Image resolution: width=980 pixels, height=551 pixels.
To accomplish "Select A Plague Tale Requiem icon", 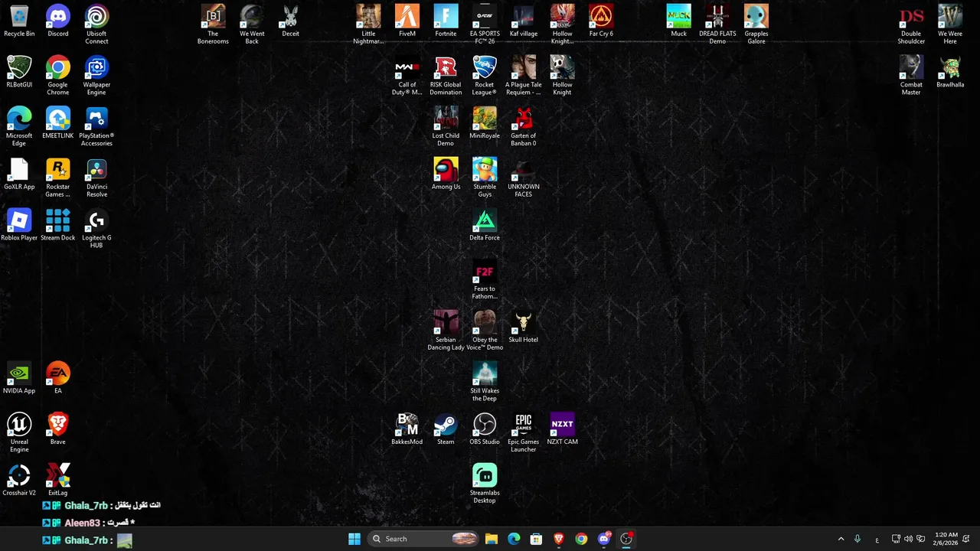I will 523,76.
